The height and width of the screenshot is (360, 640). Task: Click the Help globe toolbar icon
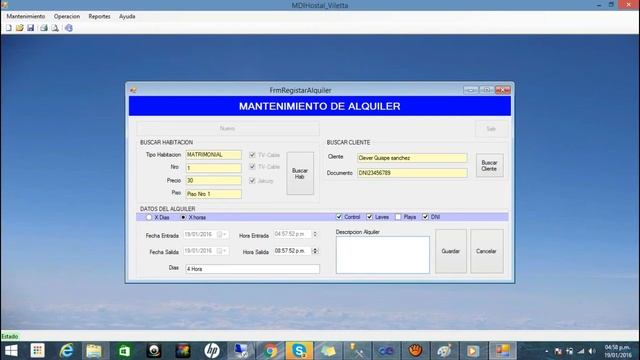point(69,28)
